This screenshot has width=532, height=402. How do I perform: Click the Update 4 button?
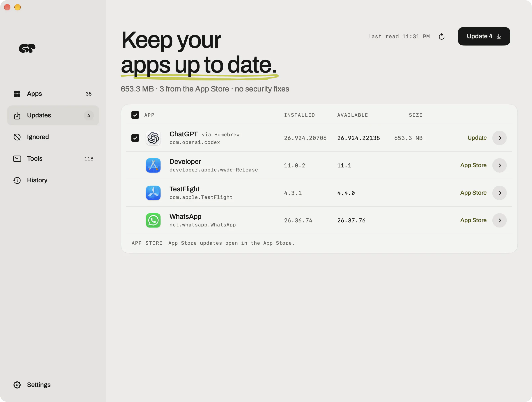pyautogui.click(x=484, y=36)
